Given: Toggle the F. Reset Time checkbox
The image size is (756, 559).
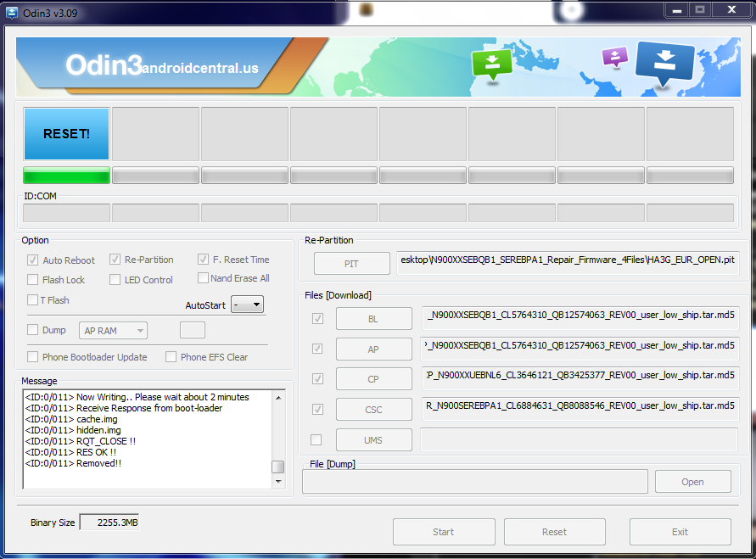Looking at the screenshot, I should coord(203,260).
